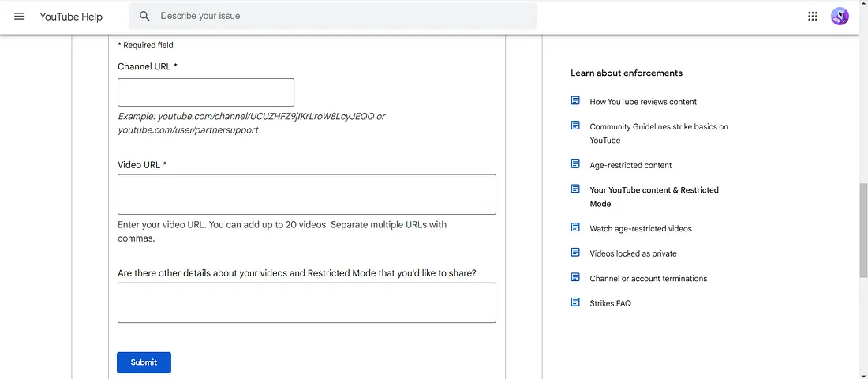Open Age-restricted content article
The width and height of the screenshot is (868, 379).
[630, 165]
